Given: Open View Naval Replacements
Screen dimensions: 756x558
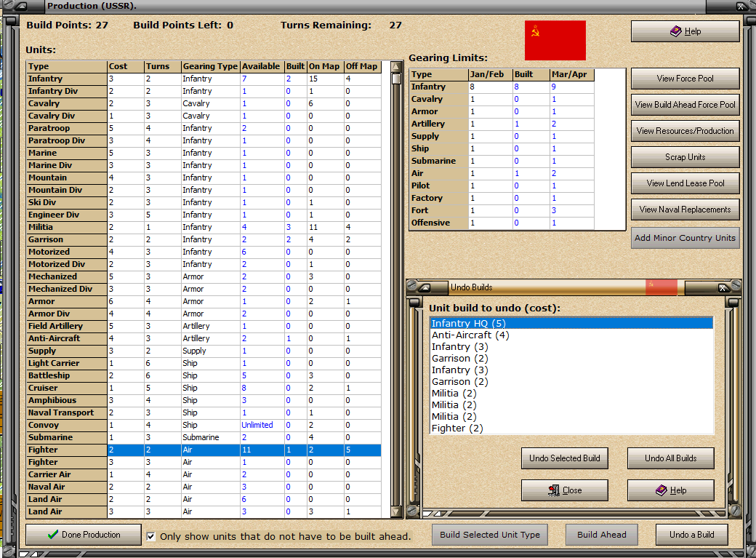Looking at the screenshot, I should click(x=685, y=210).
